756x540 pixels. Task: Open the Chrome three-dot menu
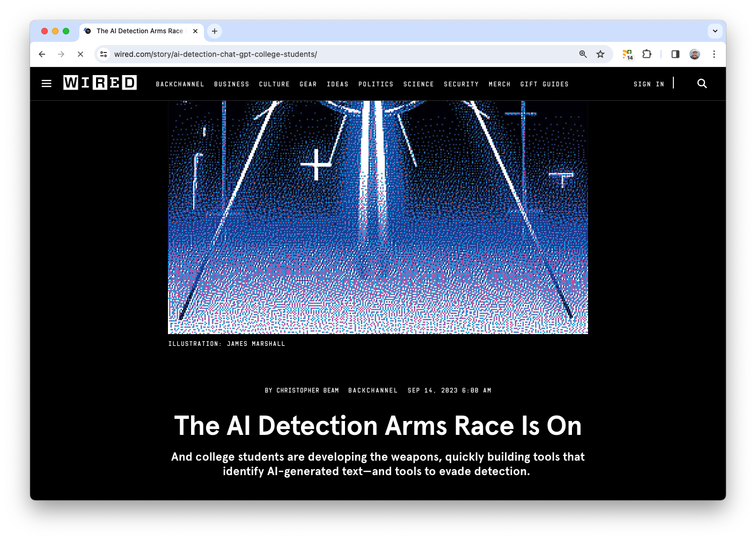714,54
